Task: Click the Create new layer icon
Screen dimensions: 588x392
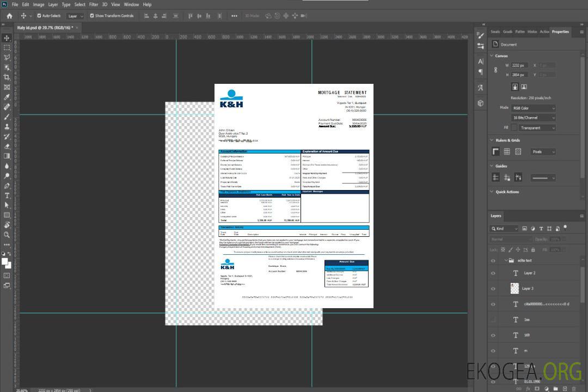Action: (x=565, y=389)
